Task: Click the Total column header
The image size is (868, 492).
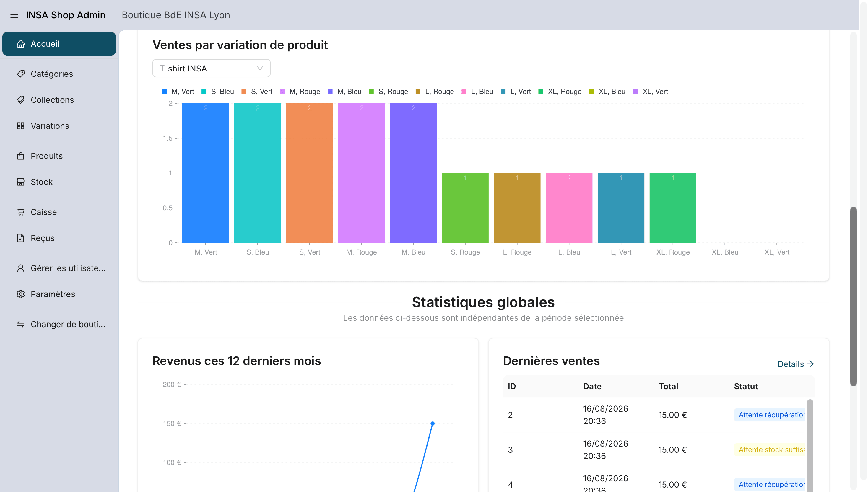Action: (691, 386)
